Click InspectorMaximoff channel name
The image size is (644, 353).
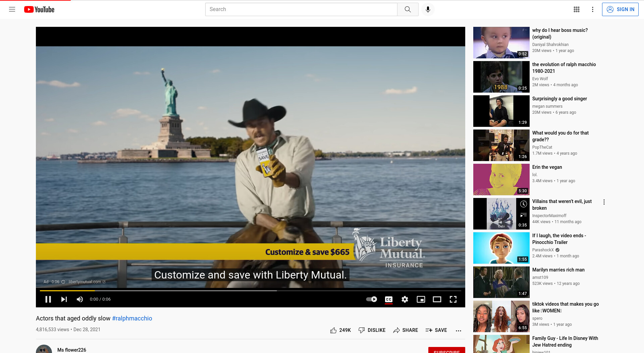coord(549,216)
